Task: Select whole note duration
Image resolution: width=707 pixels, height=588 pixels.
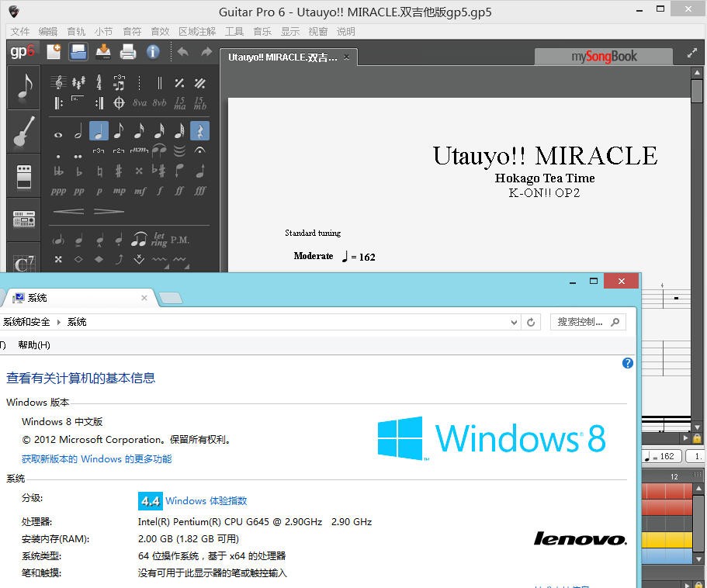Action: [58, 134]
